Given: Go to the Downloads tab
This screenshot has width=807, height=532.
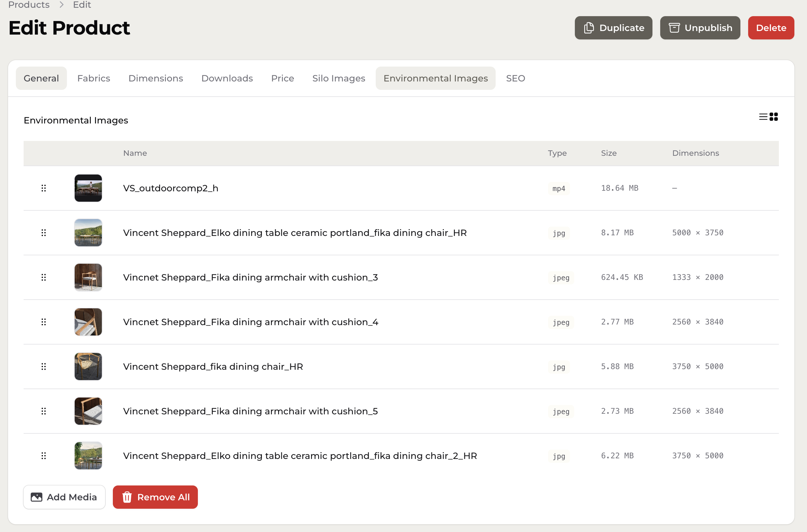Looking at the screenshot, I should tap(227, 78).
